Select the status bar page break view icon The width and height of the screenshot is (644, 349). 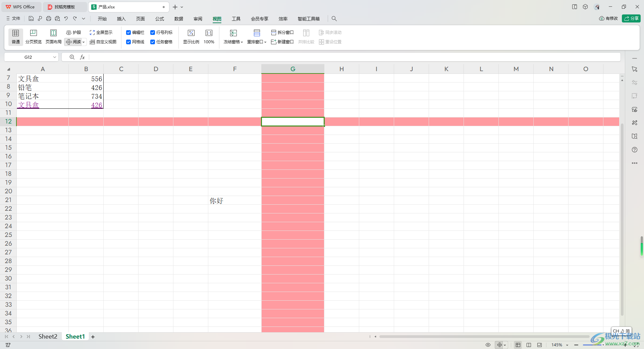529,345
